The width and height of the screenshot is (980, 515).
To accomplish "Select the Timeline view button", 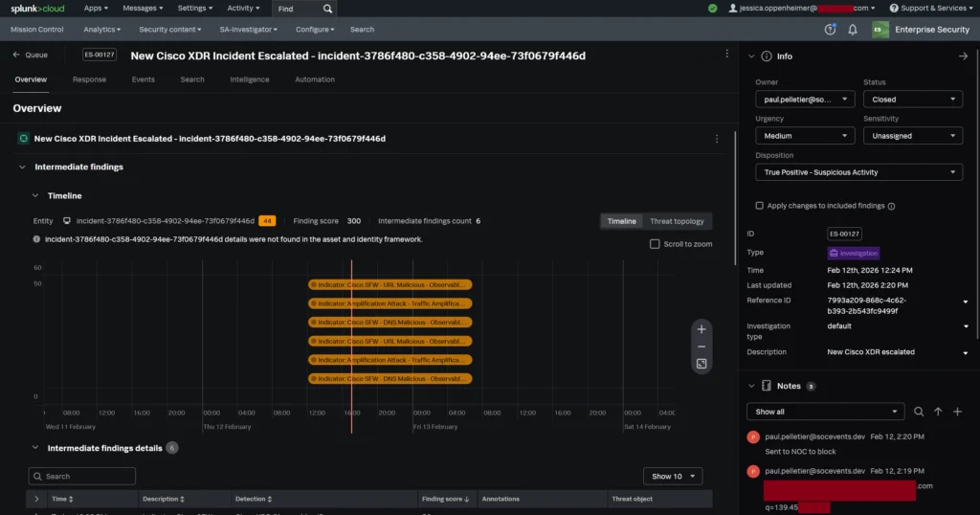I will tap(621, 221).
